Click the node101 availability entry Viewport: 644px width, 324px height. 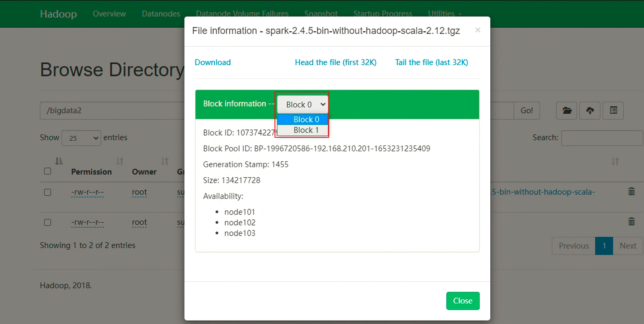point(240,212)
